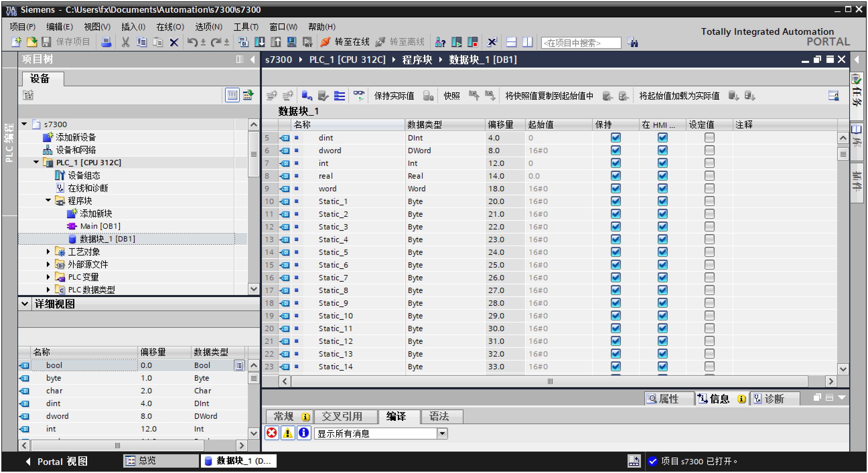
Task: Collapse the 程序块 folder in tree
Action: point(48,201)
